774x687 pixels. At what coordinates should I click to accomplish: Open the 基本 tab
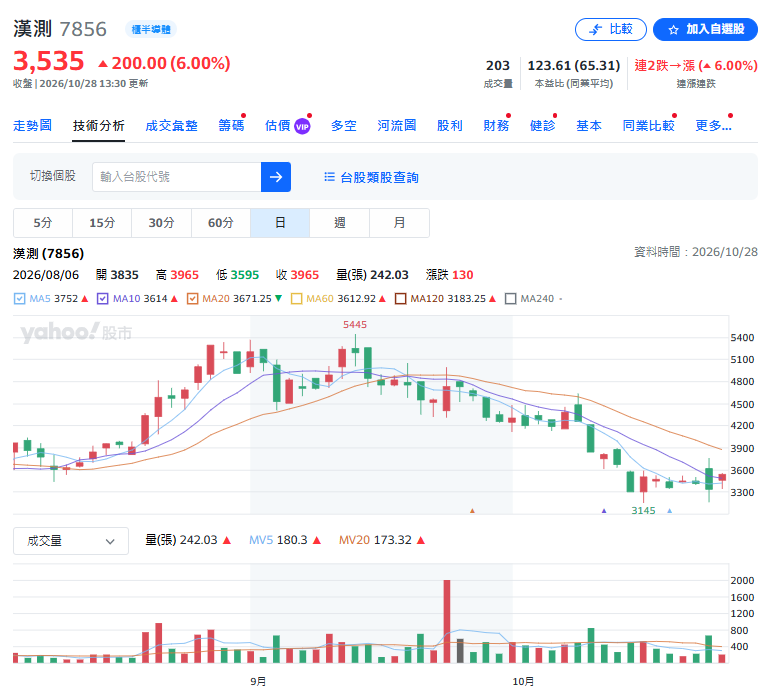[589, 126]
